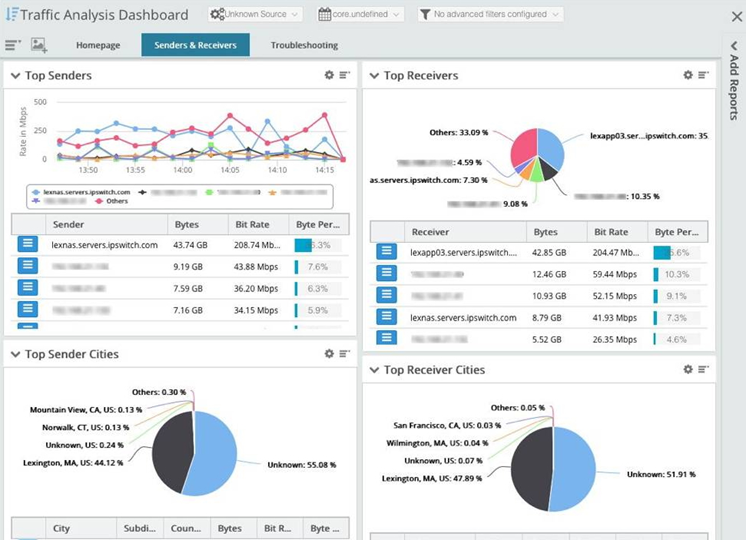Click row menu icon for lexnas.servers.ipswitch.com sender
This screenshot has width=746, height=540.
[27, 244]
